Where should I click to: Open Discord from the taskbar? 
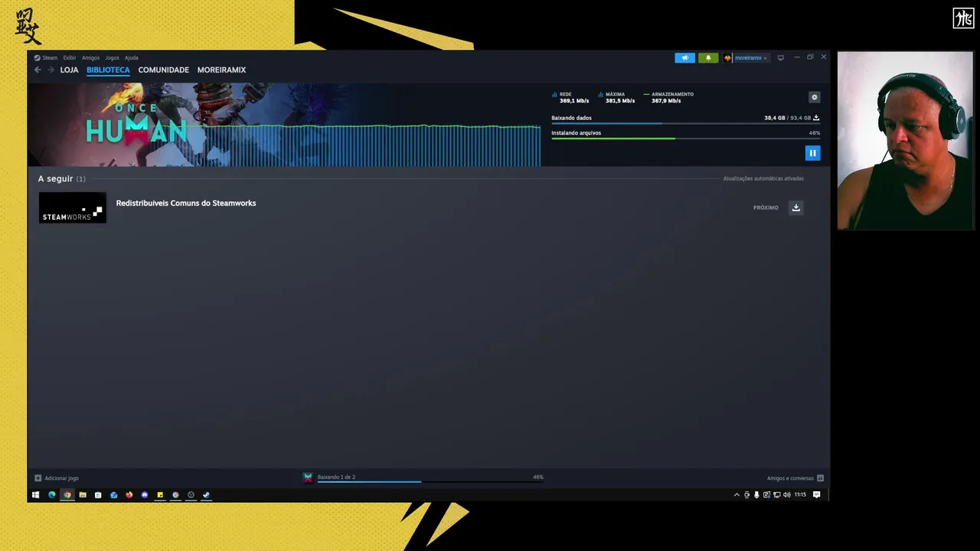(145, 495)
